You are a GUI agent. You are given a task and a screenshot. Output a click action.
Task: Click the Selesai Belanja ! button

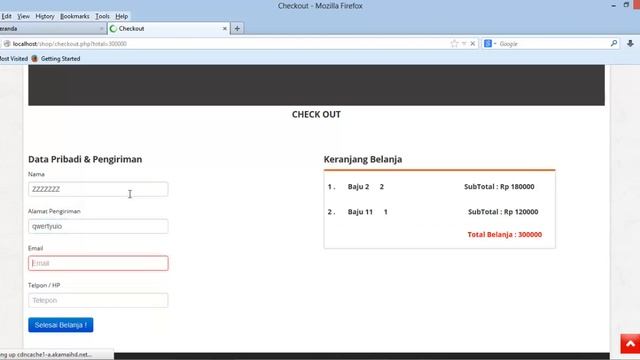[x=61, y=325]
